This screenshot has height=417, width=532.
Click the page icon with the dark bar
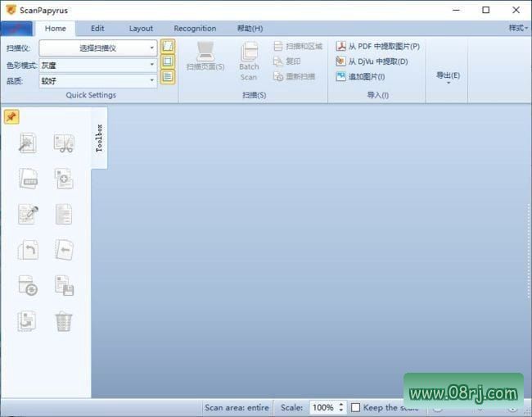(29, 179)
